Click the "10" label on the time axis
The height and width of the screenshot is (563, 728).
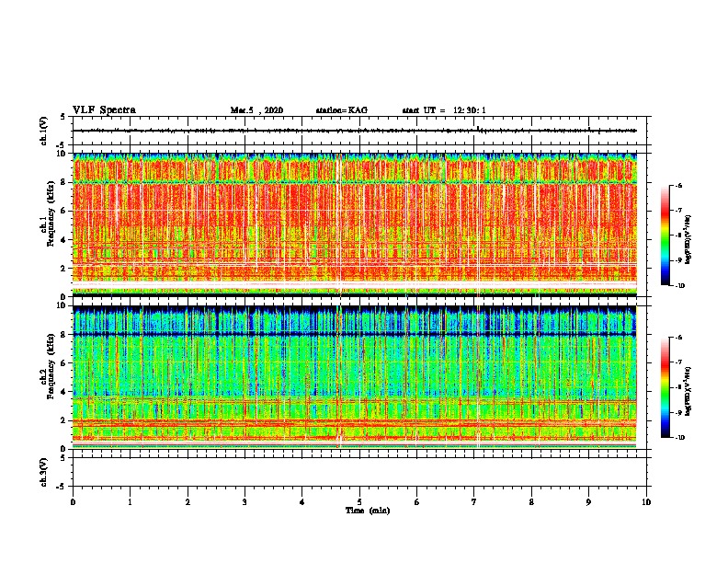[x=646, y=502]
